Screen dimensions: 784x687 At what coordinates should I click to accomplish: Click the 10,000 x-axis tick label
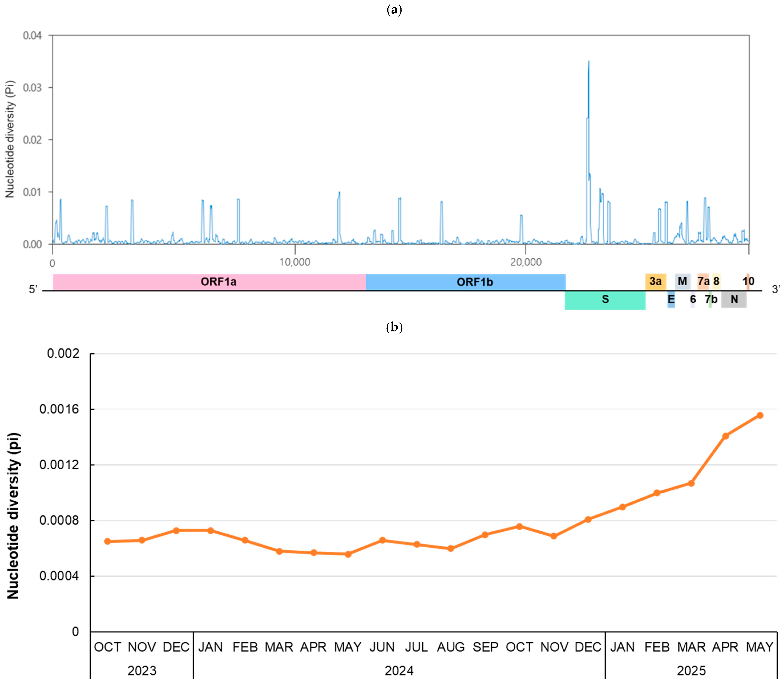click(x=295, y=262)
